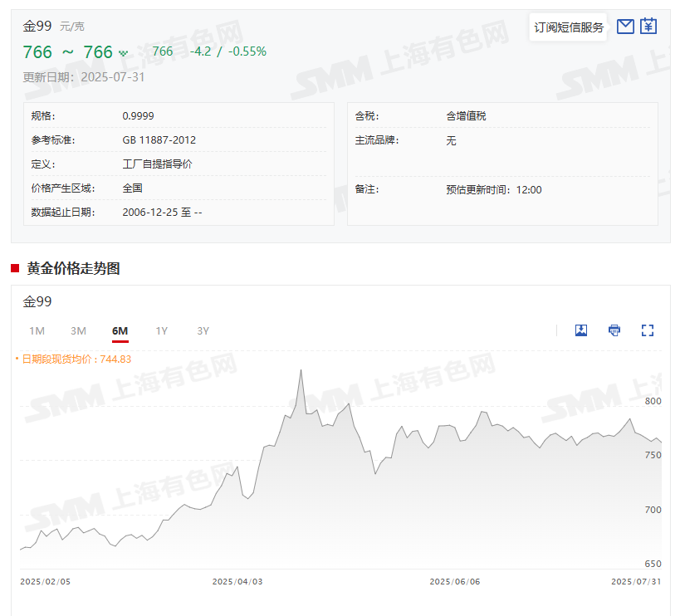Select the 6M chart range tab

point(120,331)
